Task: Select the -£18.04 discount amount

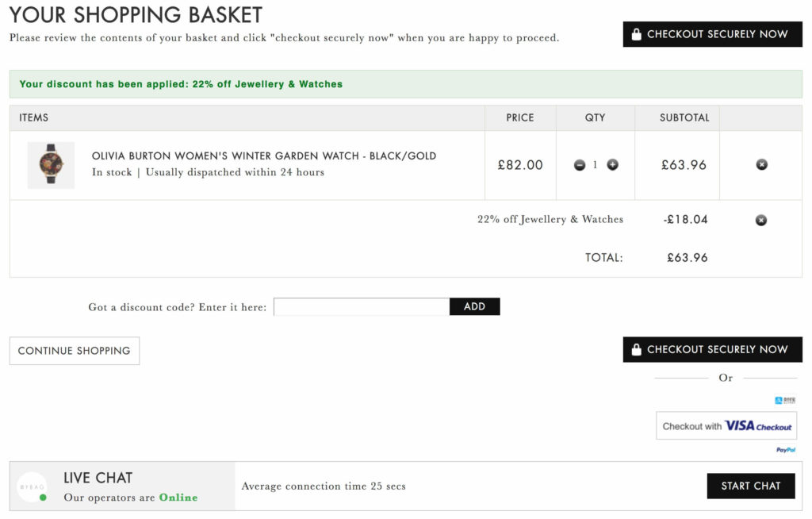Action: pyautogui.click(x=686, y=220)
